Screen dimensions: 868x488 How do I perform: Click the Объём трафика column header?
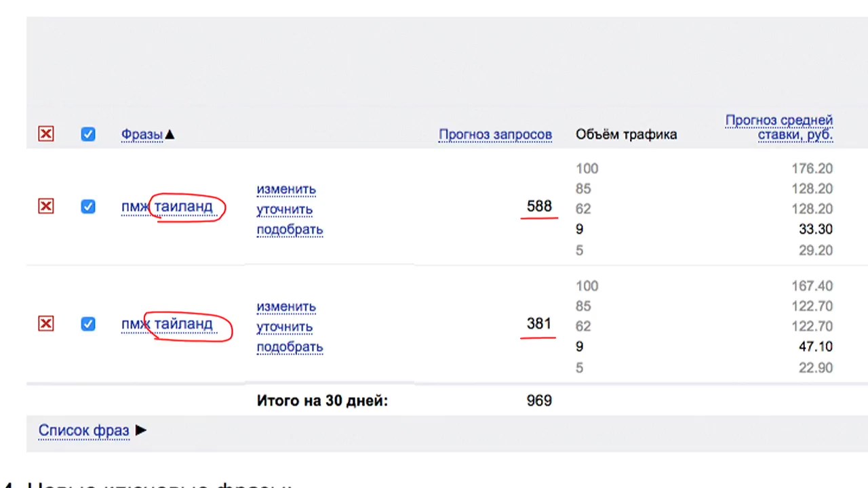point(626,134)
